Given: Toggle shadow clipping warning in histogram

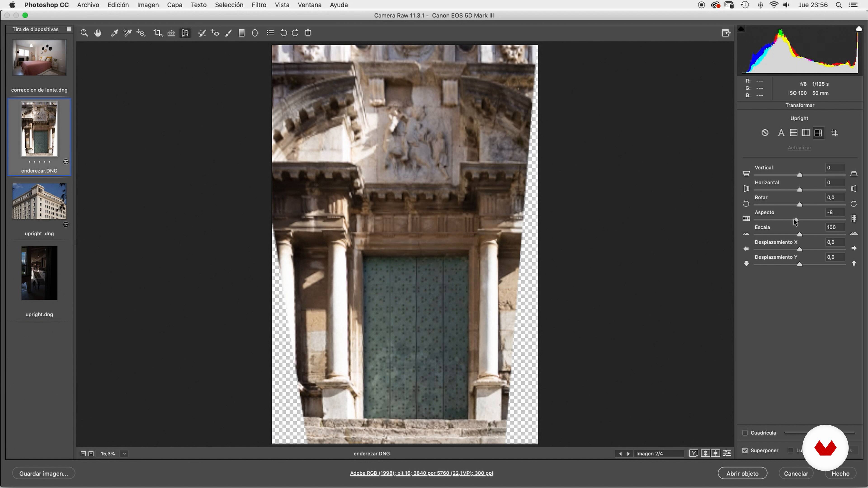Looking at the screenshot, I should click(x=741, y=29).
